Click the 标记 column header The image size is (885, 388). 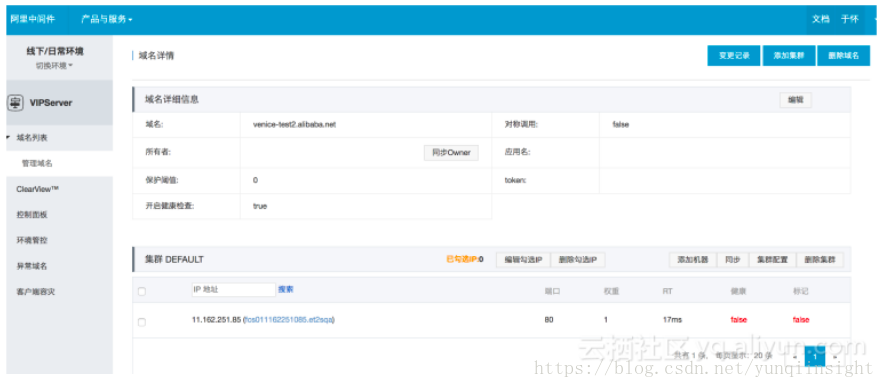click(x=800, y=291)
